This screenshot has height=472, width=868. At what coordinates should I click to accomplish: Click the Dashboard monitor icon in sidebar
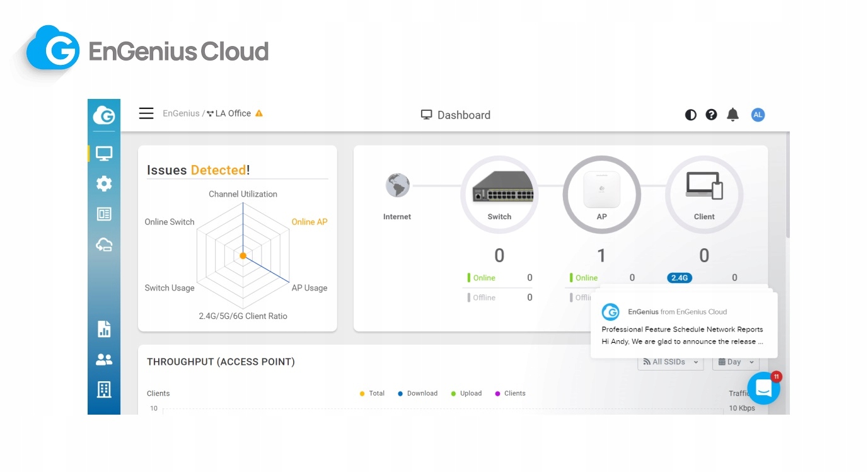tap(104, 153)
